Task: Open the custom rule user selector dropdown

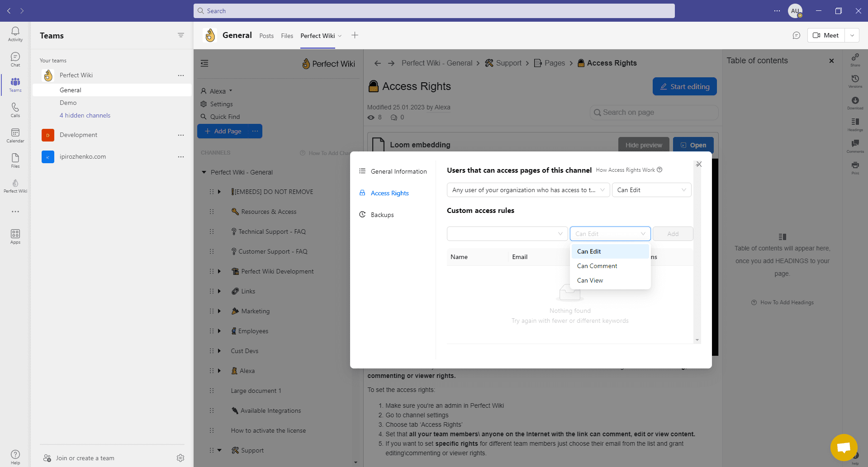Action: (508, 234)
